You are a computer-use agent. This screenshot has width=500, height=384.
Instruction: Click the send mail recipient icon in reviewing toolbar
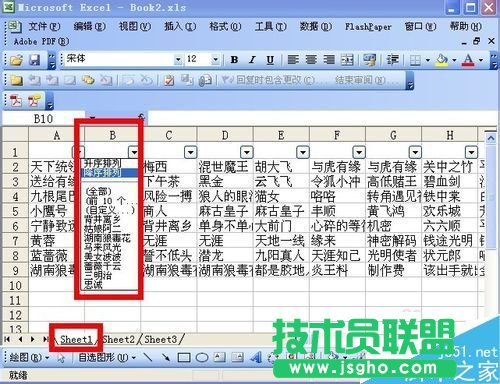coord(205,80)
